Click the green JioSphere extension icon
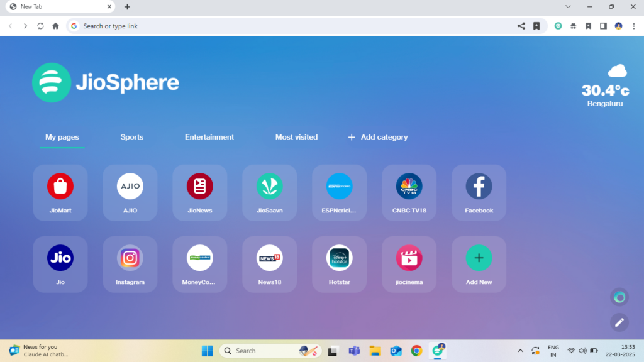 tap(558, 26)
